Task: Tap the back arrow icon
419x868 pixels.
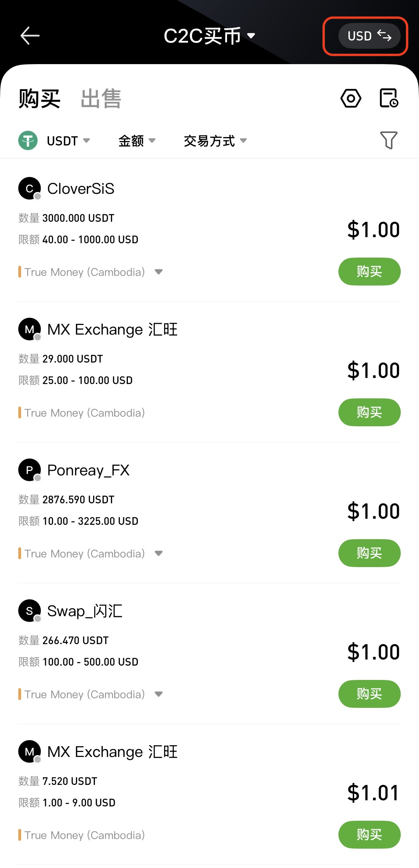Action: (30, 36)
